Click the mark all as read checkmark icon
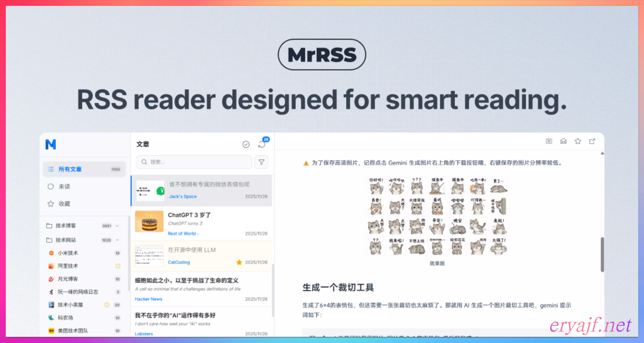This screenshot has width=644, height=343. (x=246, y=144)
